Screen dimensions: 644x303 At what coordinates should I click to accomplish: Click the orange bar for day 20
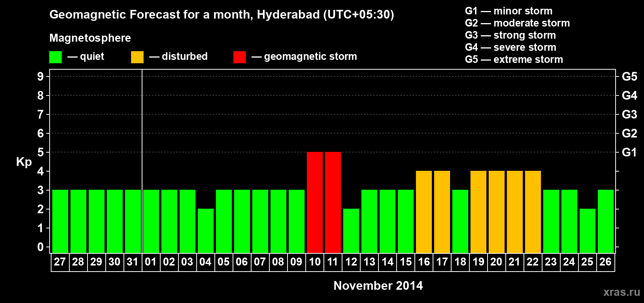click(x=497, y=212)
